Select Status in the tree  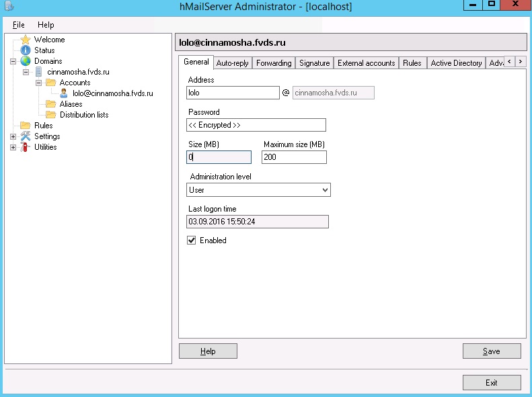(44, 50)
